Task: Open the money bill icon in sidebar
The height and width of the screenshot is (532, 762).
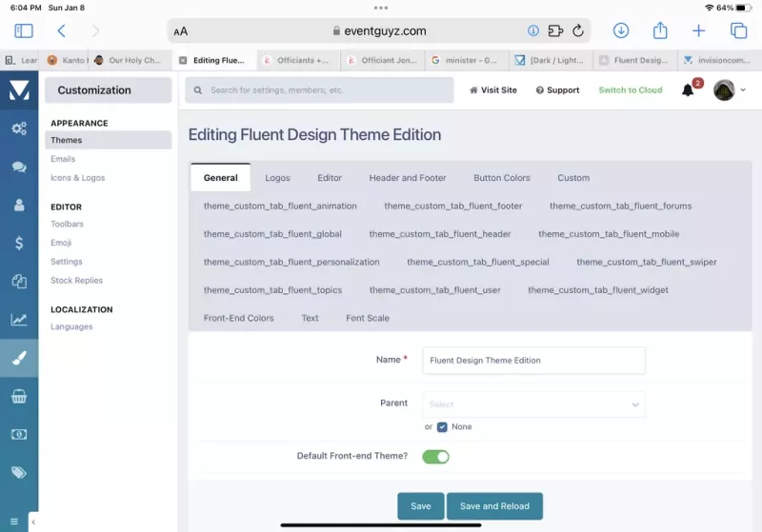Action: 19,434
